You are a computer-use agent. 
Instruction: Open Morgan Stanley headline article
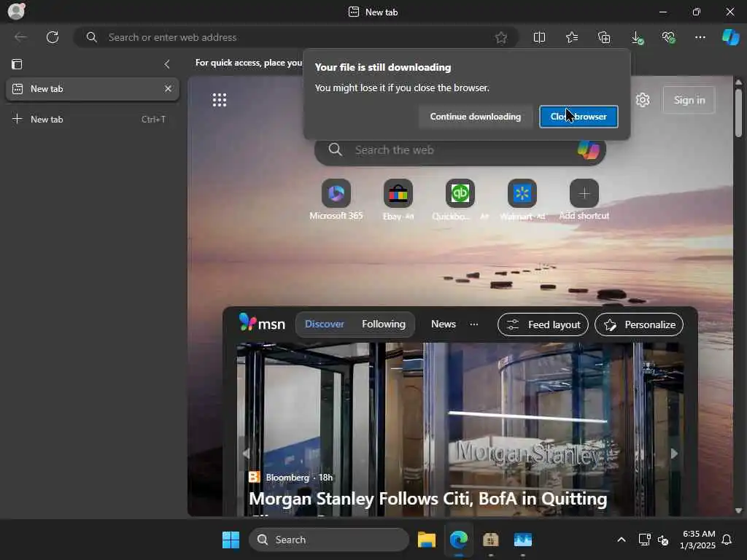click(x=427, y=499)
